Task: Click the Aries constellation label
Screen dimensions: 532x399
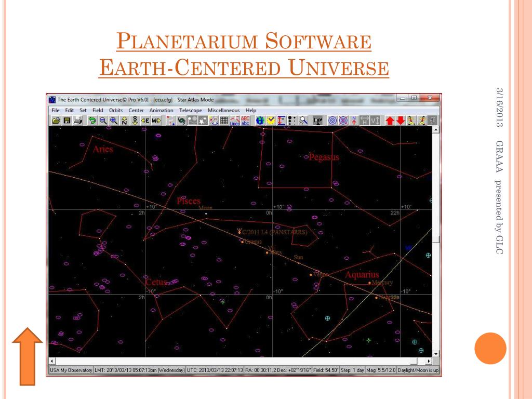Action: [103, 149]
